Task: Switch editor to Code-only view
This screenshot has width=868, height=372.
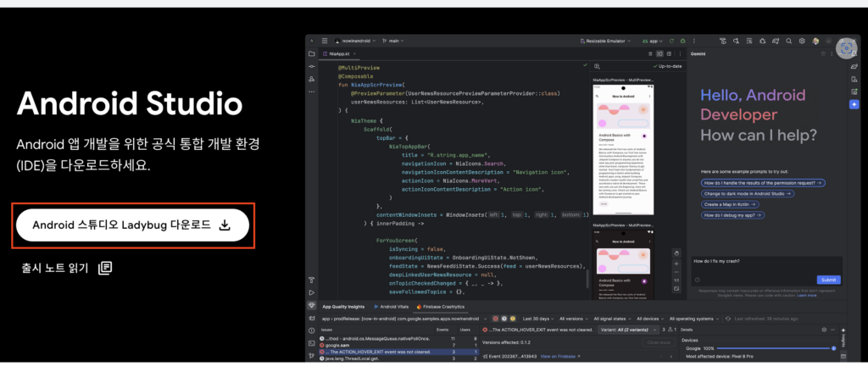Action: tap(650, 53)
